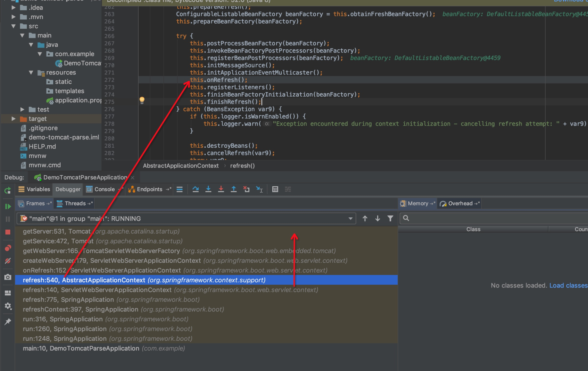Select the onRefresh:152 stack frame
This screenshot has width=588, height=371.
click(206, 270)
